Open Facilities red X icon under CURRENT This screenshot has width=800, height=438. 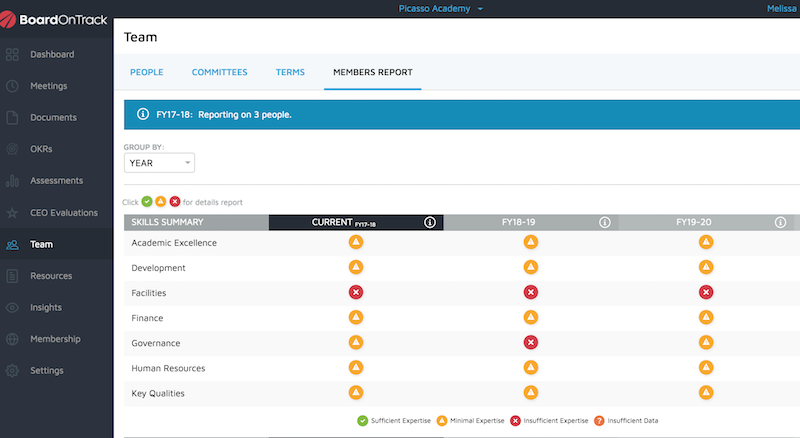pyautogui.click(x=356, y=293)
